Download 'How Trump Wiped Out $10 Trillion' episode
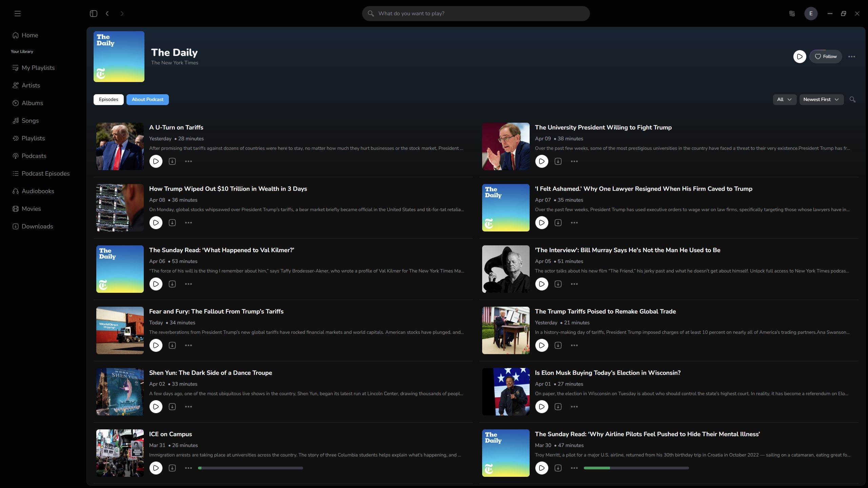 (172, 223)
